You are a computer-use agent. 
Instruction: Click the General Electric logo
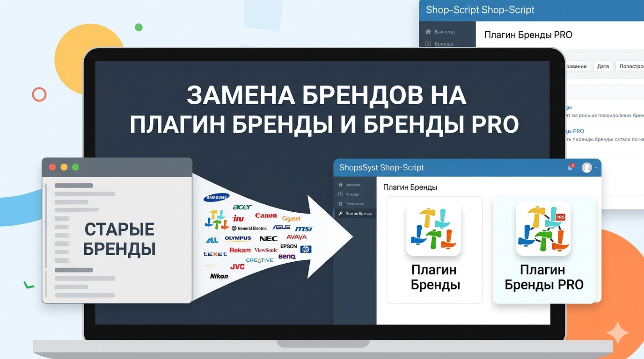249,228
